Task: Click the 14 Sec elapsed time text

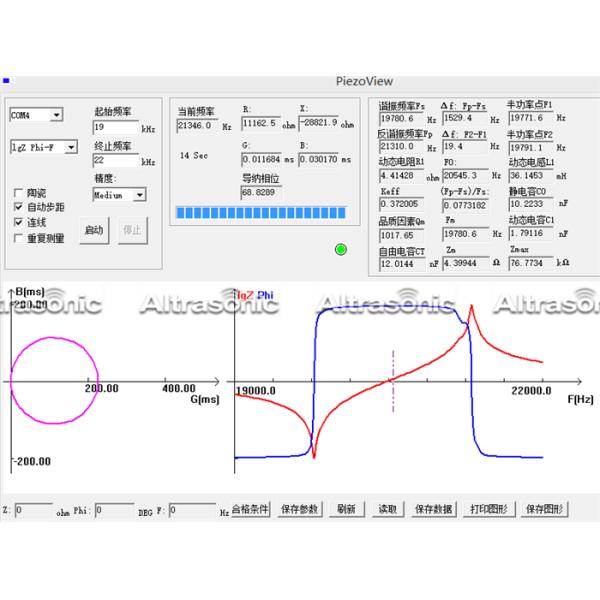Action: point(194,155)
